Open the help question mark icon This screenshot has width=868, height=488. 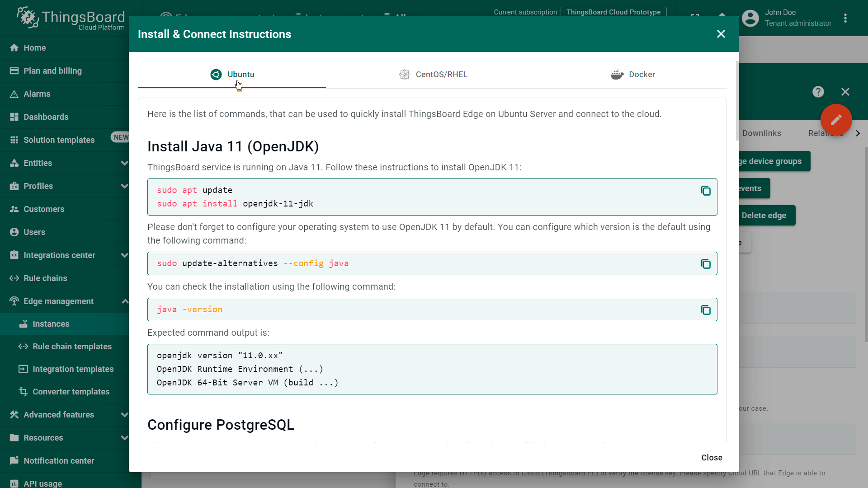(x=818, y=92)
